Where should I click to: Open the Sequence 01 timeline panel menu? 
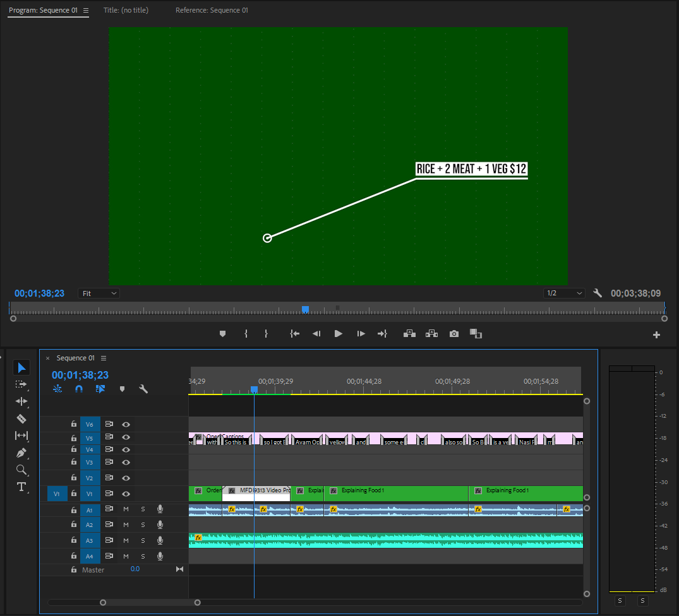click(x=104, y=358)
